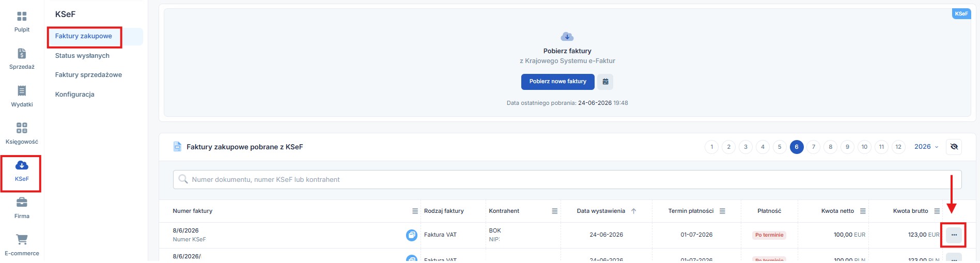
Task: Click the magnifier icon in the search field
Action: (183, 179)
